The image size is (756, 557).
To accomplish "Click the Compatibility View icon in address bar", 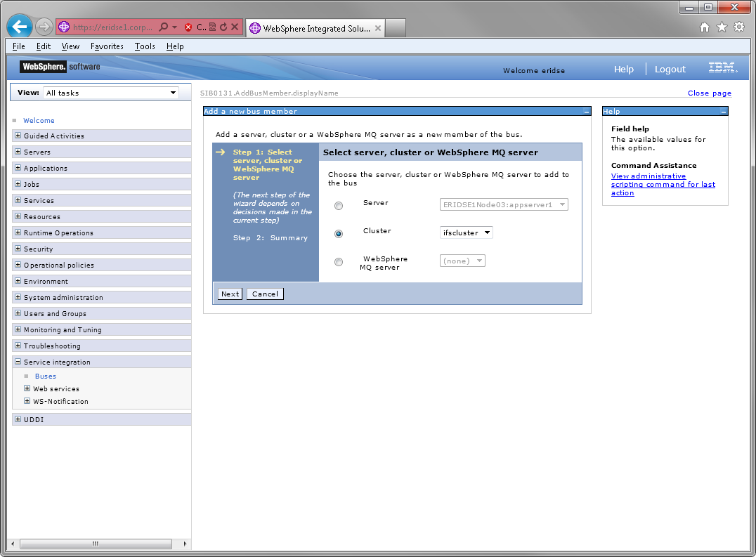I will [x=212, y=27].
